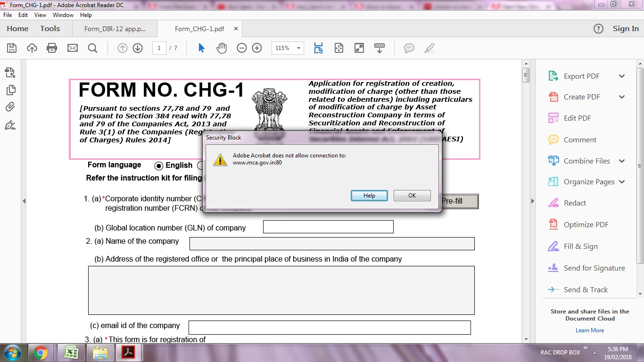Select the English form language radio
This screenshot has width=644, height=362.
pos(159,165)
